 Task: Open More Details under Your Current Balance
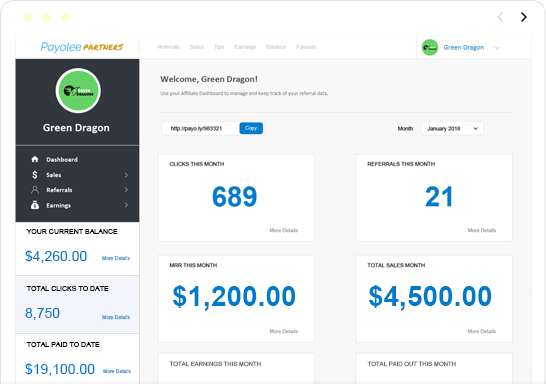(116, 258)
